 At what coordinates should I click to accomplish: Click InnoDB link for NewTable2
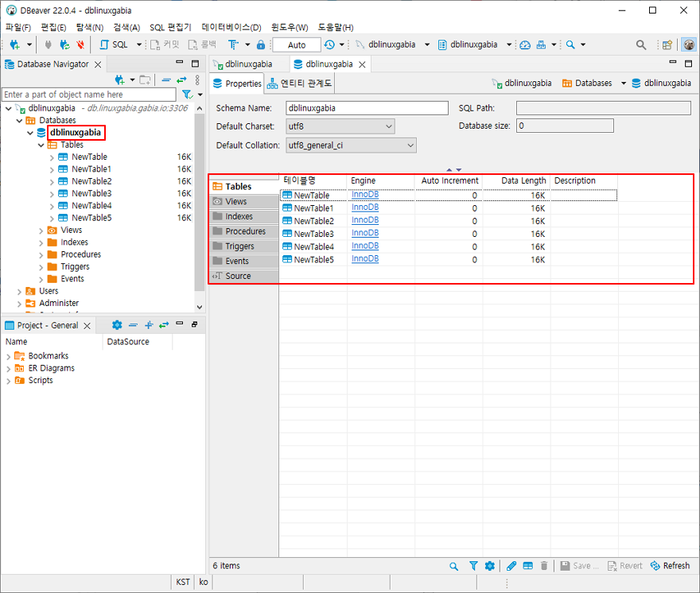365,220
